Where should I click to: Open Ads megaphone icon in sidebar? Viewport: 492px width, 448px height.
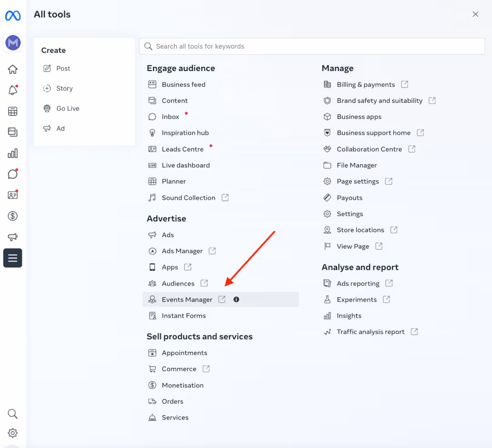click(x=13, y=237)
